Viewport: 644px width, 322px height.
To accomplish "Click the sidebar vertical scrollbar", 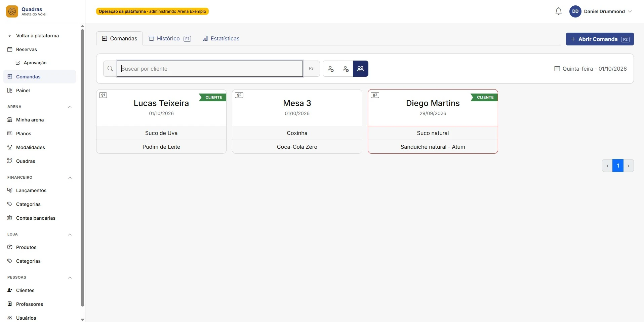I will coord(82,168).
